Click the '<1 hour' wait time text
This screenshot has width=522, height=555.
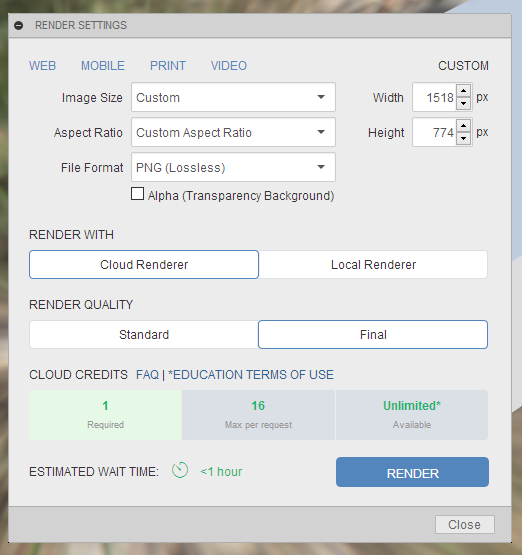coord(221,472)
